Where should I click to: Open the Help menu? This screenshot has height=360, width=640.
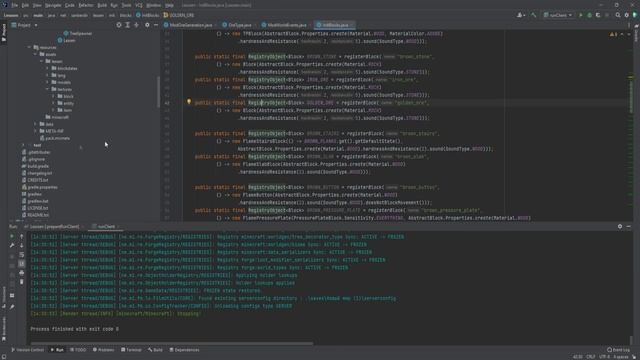tap(169, 5)
